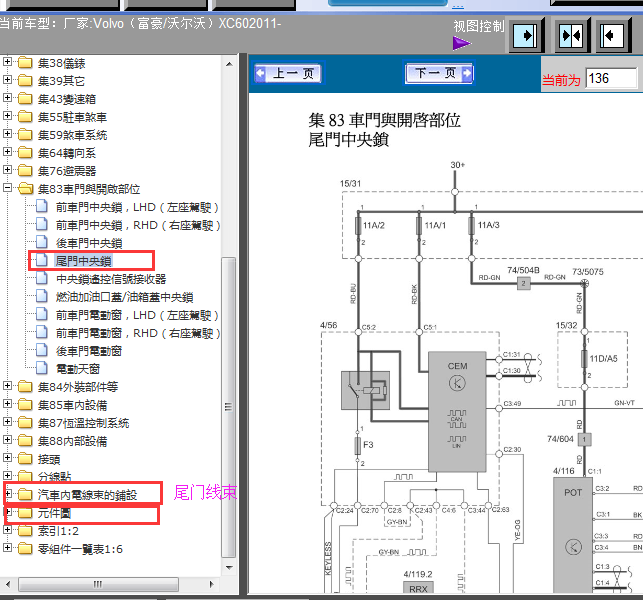643x600 pixels.
Task: Click the current page number field showing 136
Action: [x=611, y=78]
